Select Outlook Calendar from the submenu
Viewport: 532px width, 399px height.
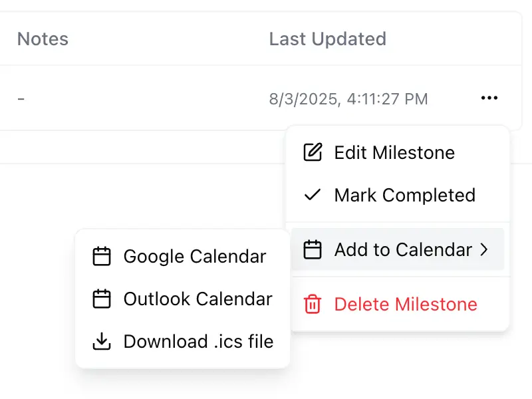click(197, 299)
